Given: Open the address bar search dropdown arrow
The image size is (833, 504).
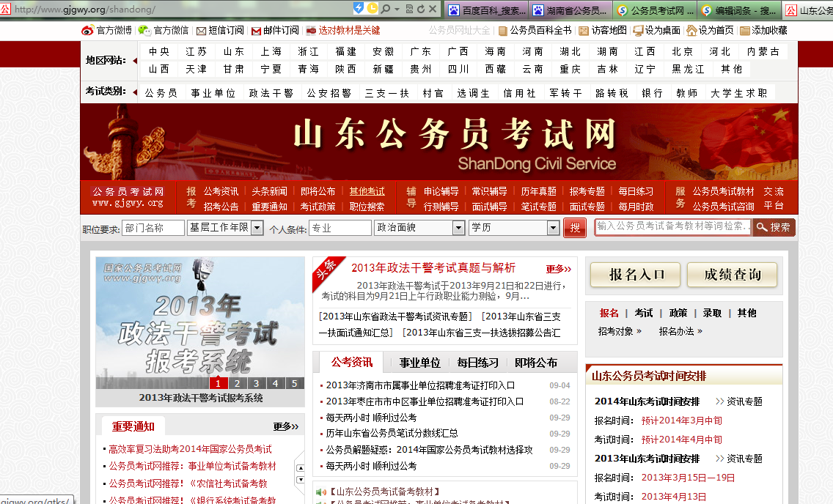Looking at the screenshot, I should pyautogui.click(x=396, y=10).
